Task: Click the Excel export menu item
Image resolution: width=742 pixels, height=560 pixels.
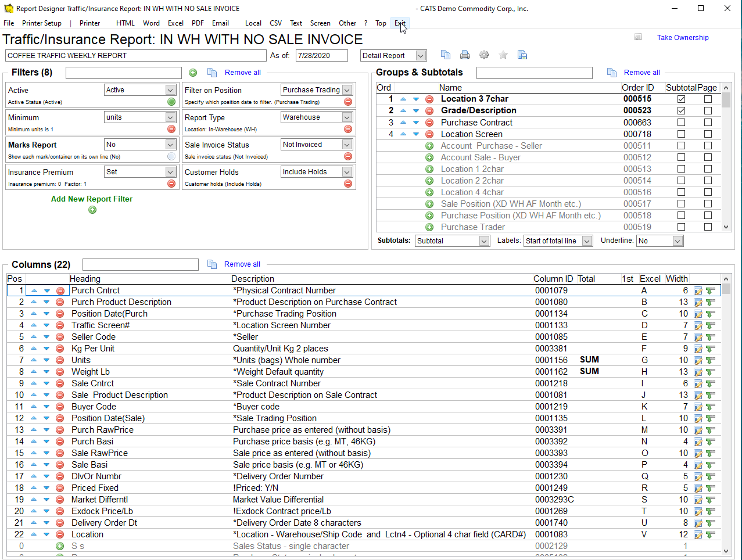Action: (x=175, y=23)
